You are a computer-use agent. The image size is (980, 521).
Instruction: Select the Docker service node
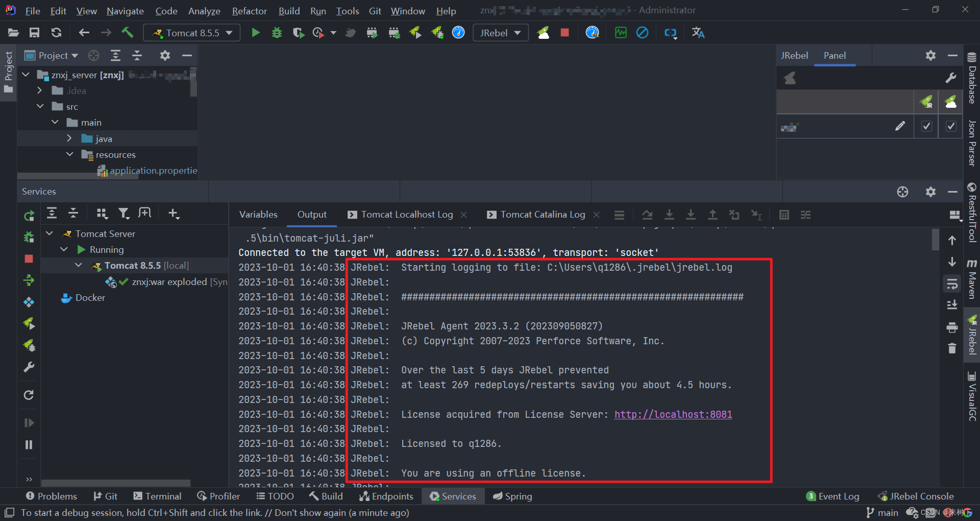coord(83,297)
